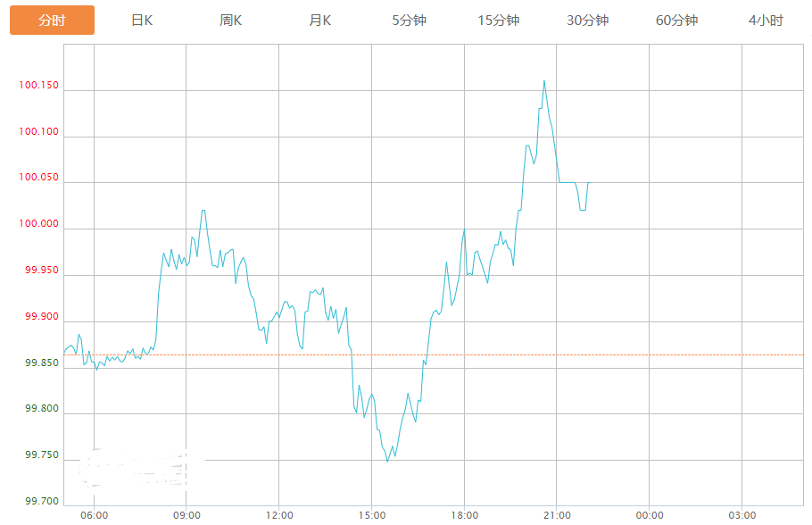Click the 100.150 price axis label
812x525 pixels.
pos(38,87)
